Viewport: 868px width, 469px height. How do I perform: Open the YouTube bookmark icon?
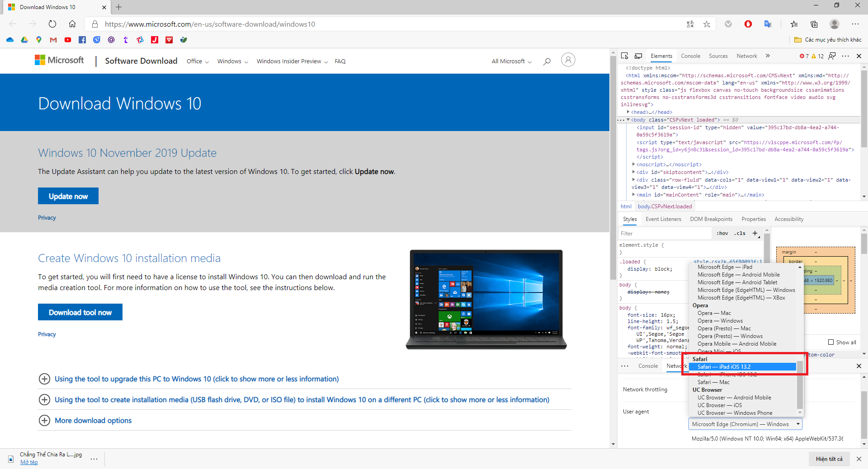tap(68, 40)
